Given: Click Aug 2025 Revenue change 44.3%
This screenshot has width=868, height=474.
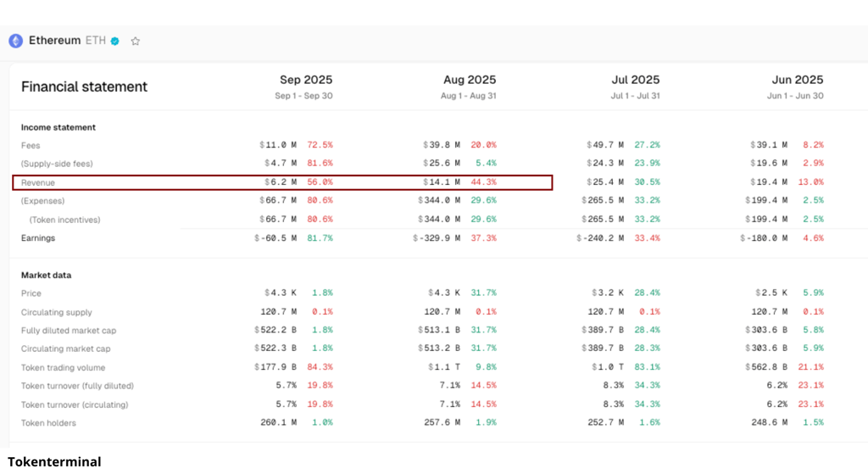Looking at the screenshot, I should [484, 182].
